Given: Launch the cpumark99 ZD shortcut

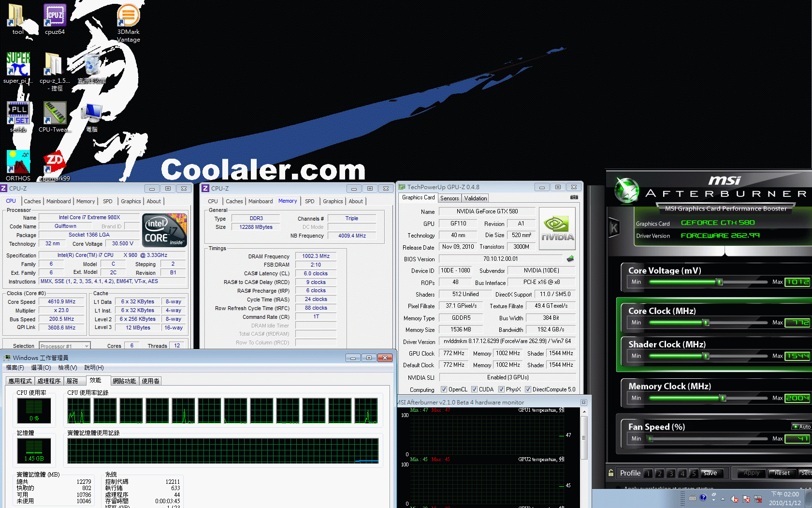Looking at the screenshot, I should click(54, 165).
